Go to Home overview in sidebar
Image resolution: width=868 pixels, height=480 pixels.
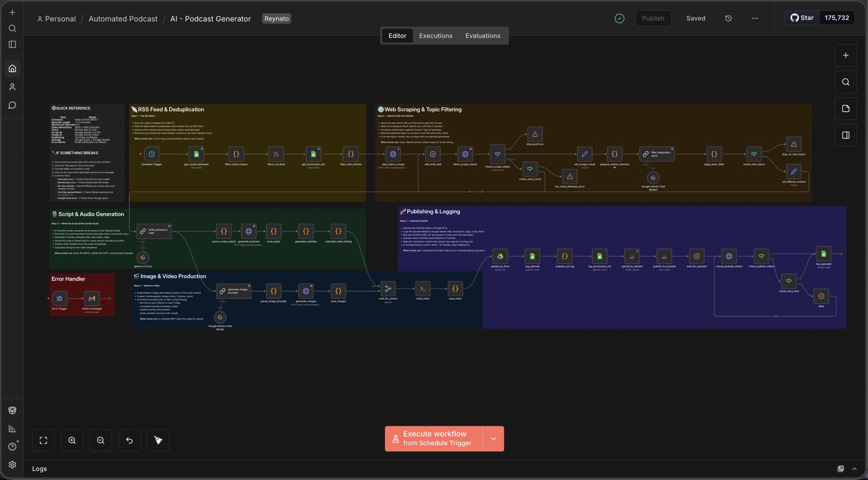pos(12,68)
